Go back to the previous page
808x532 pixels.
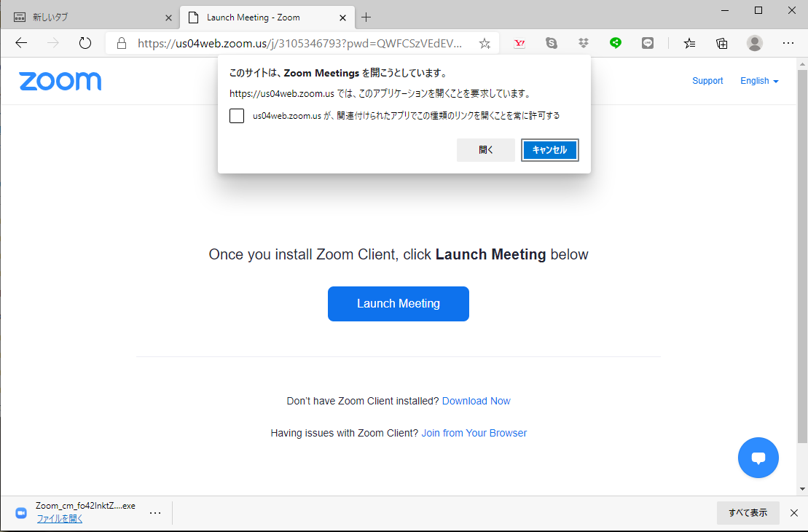(21, 43)
